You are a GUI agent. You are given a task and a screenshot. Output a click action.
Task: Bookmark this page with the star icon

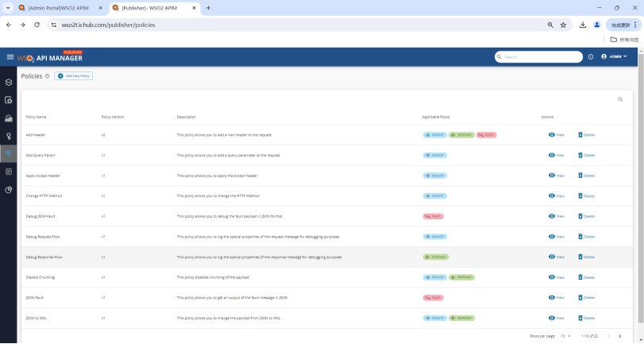(563, 25)
